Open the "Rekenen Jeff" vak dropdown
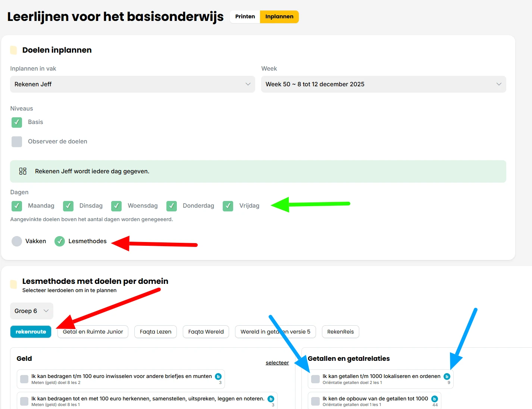Viewport: 532px width, 409px height. click(132, 84)
